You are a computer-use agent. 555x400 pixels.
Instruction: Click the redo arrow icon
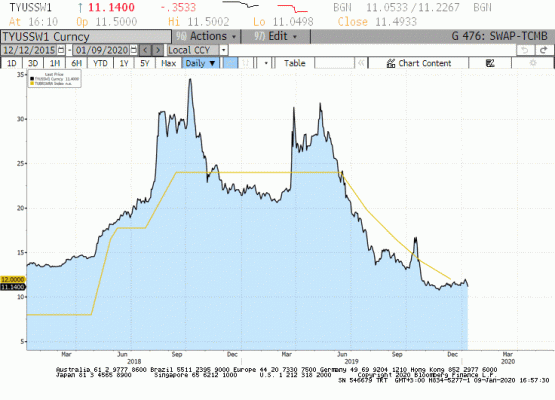click(544, 50)
